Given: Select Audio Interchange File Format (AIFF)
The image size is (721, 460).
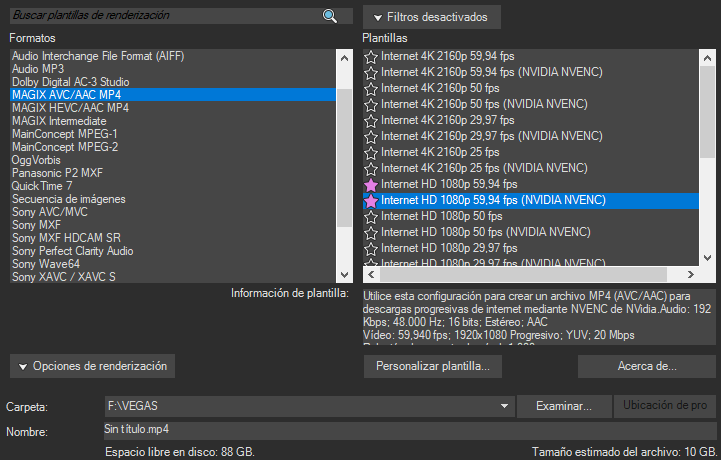Looking at the screenshot, I should [x=173, y=56].
